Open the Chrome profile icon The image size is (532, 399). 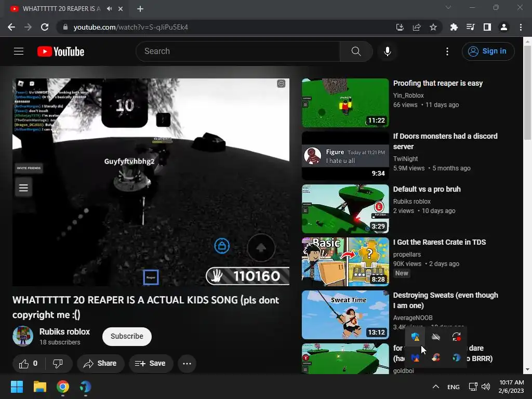pyautogui.click(x=504, y=27)
